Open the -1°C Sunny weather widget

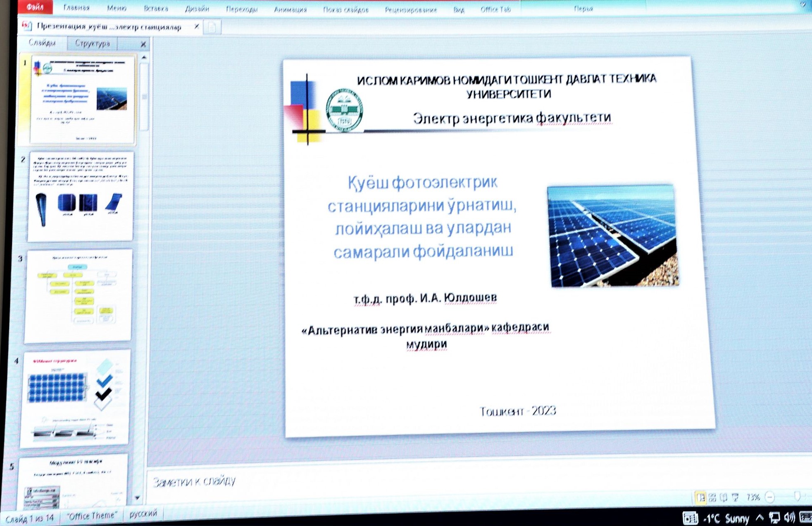coord(726,518)
